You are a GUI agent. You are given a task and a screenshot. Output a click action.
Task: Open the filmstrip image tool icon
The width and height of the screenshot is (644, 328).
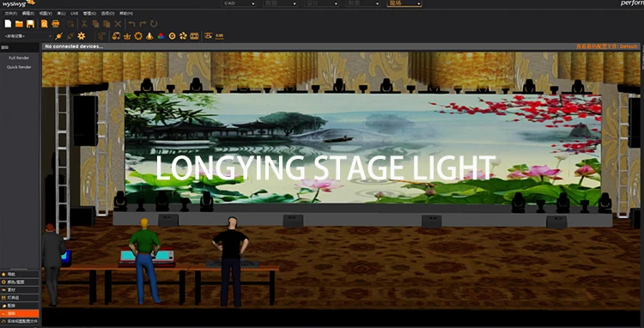[194, 36]
